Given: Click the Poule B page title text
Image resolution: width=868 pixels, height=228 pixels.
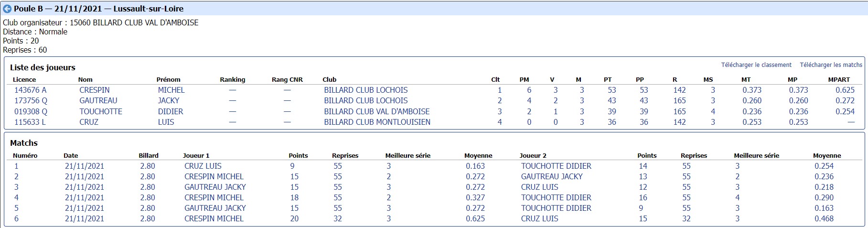Looking at the screenshot, I should (98, 9).
